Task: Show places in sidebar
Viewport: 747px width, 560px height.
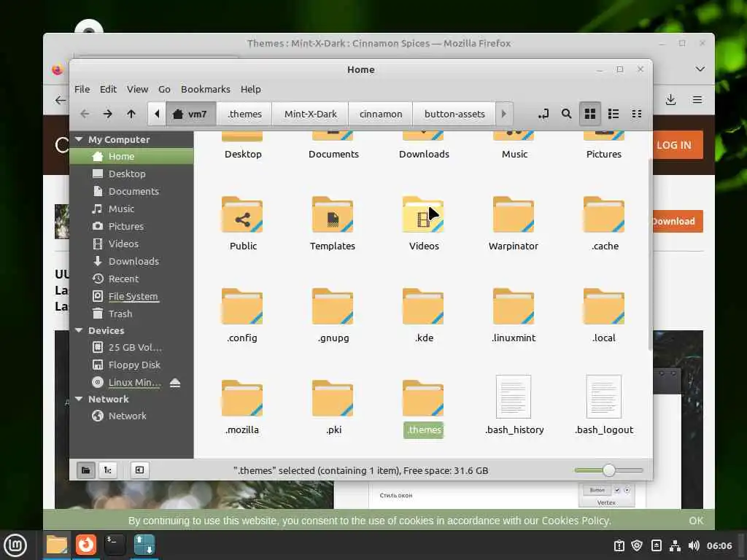Action: pyautogui.click(x=86, y=470)
